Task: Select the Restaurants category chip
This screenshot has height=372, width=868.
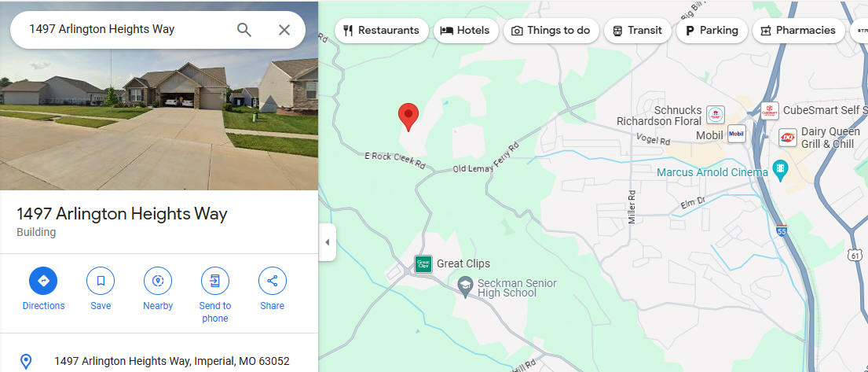Action: pos(382,31)
